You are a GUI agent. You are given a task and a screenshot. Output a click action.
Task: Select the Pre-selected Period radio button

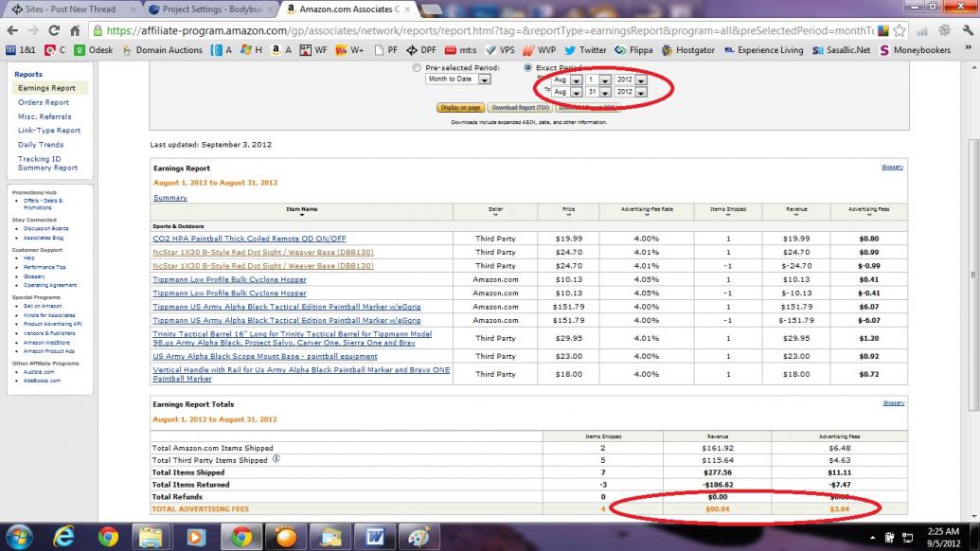click(x=417, y=67)
